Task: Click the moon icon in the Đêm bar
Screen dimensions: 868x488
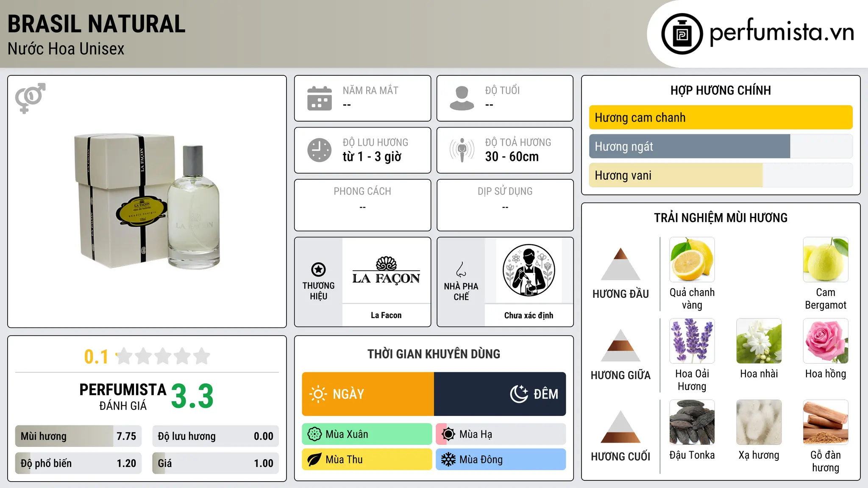Action: click(x=519, y=394)
